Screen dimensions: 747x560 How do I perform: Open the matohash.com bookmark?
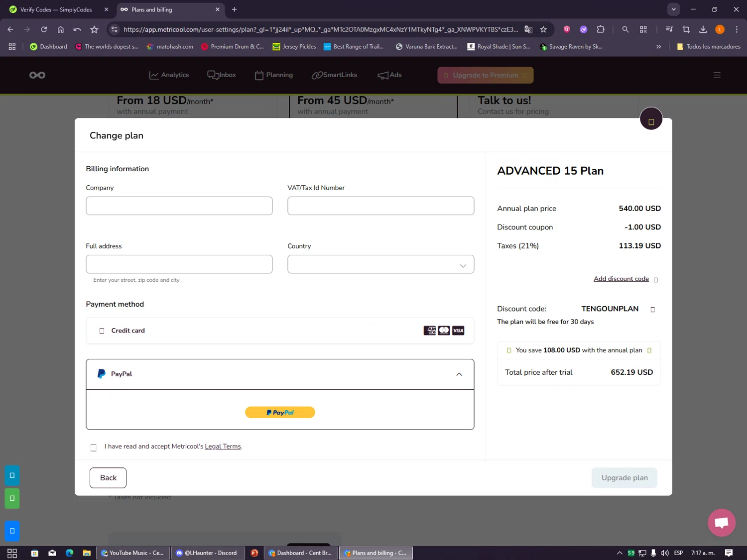tap(170, 47)
